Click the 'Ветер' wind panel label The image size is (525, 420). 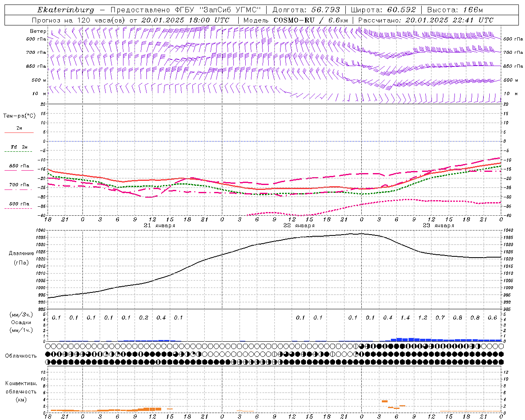point(38,31)
